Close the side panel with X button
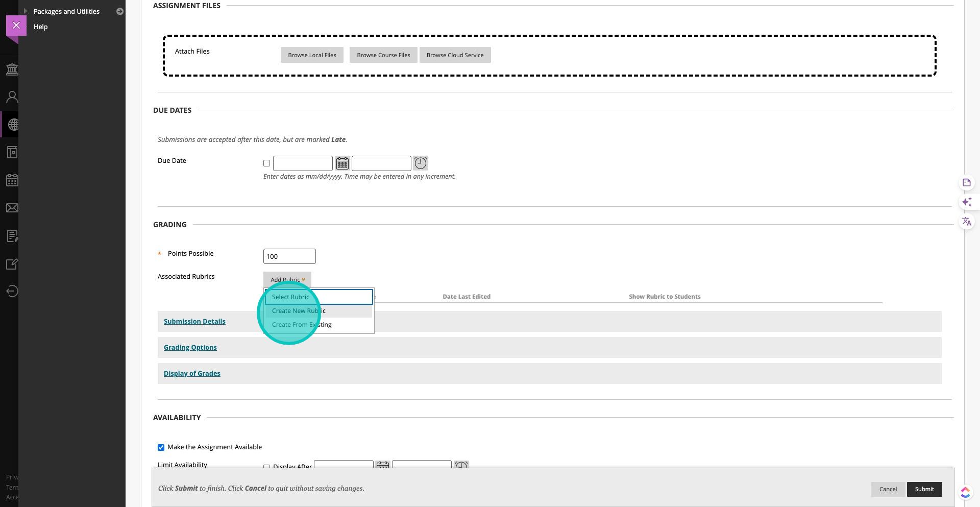 [x=16, y=26]
